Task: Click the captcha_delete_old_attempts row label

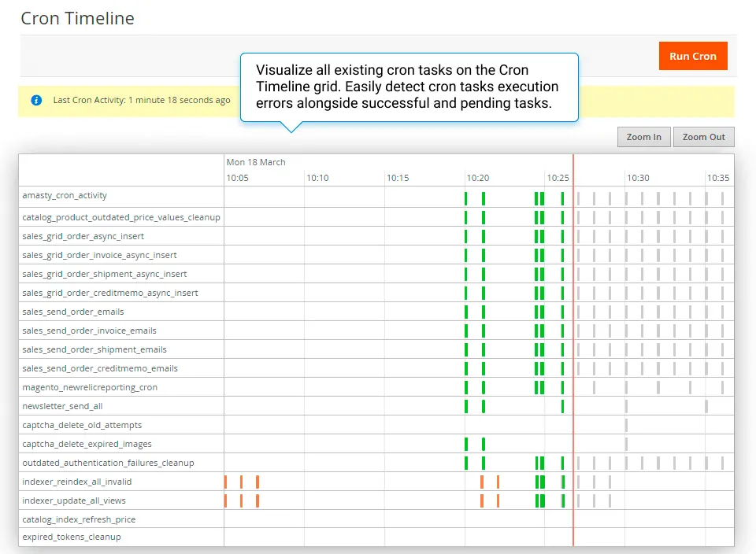Action: click(x=81, y=425)
